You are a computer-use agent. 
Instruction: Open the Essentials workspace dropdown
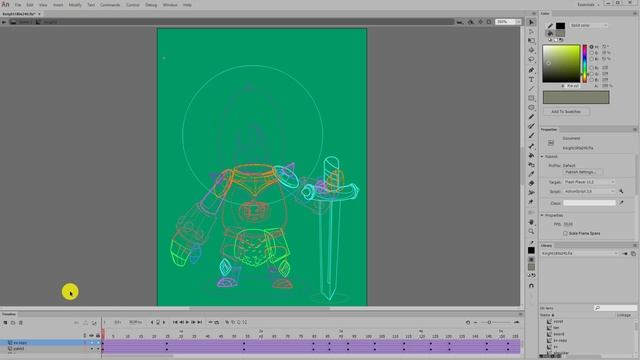click(x=588, y=4)
